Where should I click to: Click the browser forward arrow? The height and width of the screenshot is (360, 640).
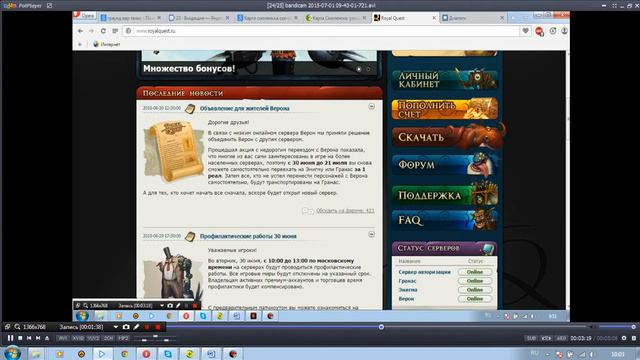[91, 31]
